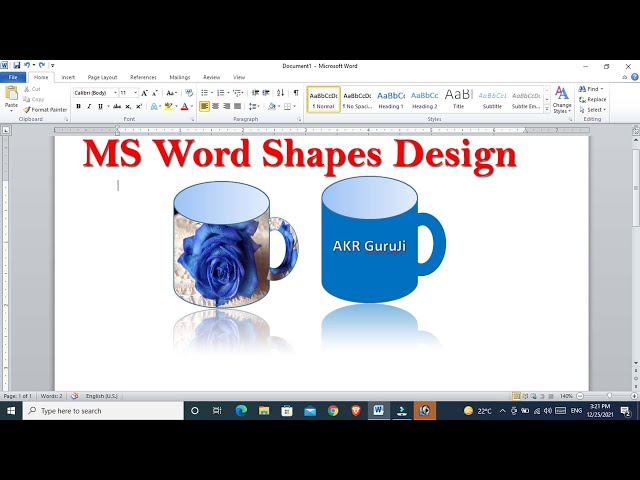Redo the last action
640x480 pixels.
coord(42,65)
